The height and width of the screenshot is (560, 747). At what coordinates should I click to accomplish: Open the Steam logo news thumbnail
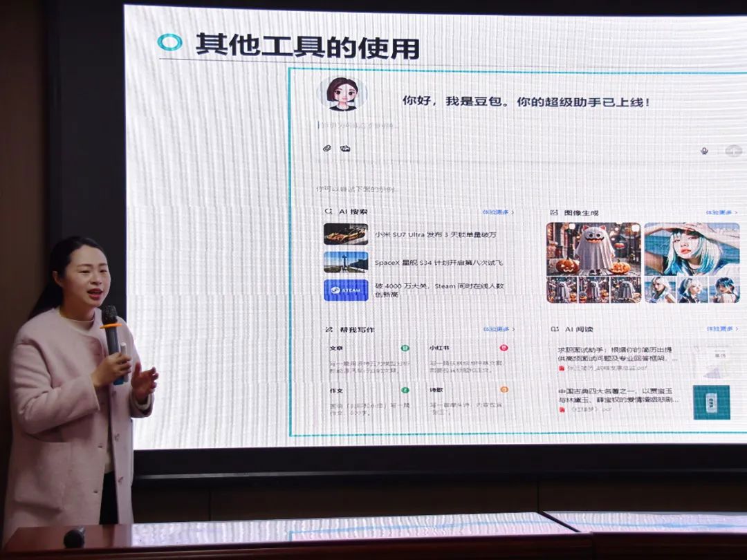346,290
